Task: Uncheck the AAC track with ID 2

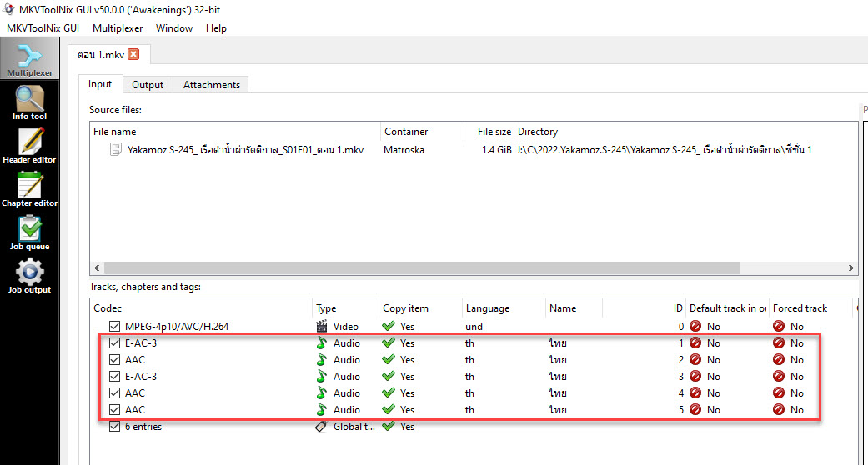Action: tap(114, 359)
